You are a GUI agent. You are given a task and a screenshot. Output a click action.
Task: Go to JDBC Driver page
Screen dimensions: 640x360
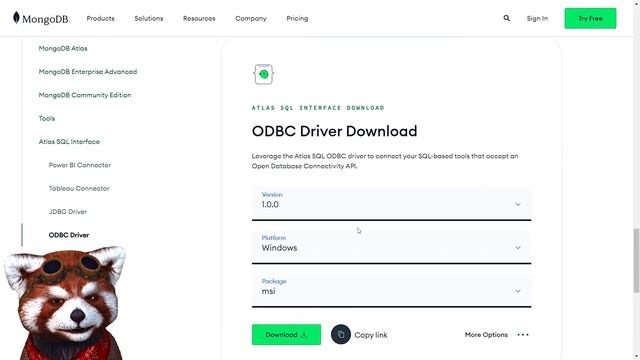tap(68, 211)
